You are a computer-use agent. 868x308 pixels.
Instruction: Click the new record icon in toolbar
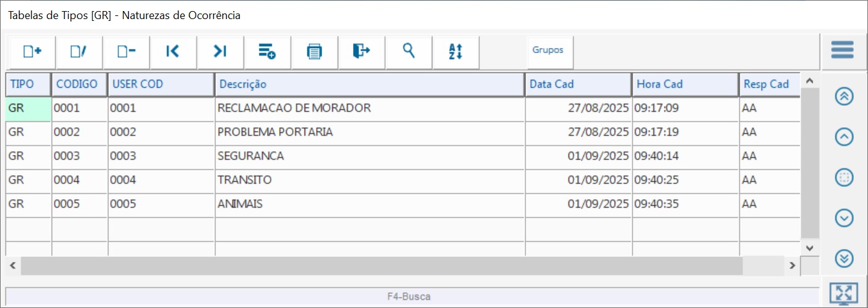[32, 52]
